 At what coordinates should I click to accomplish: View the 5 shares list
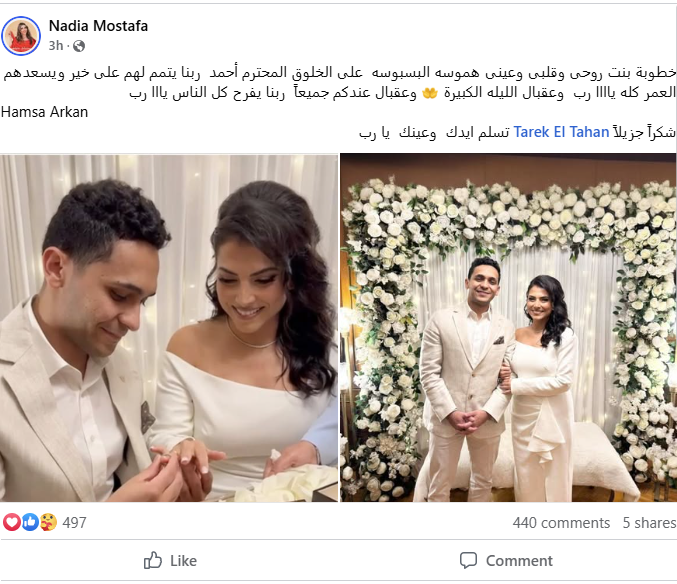point(649,523)
